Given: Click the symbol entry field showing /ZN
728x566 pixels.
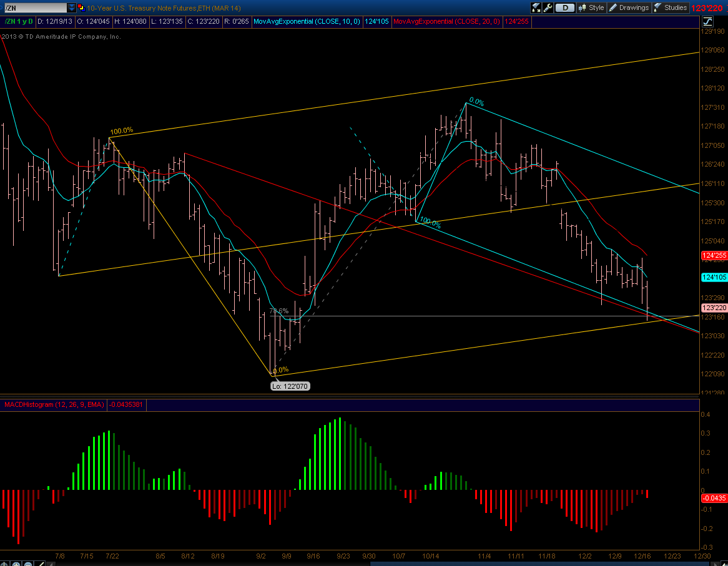Looking at the screenshot, I should (36, 8).
